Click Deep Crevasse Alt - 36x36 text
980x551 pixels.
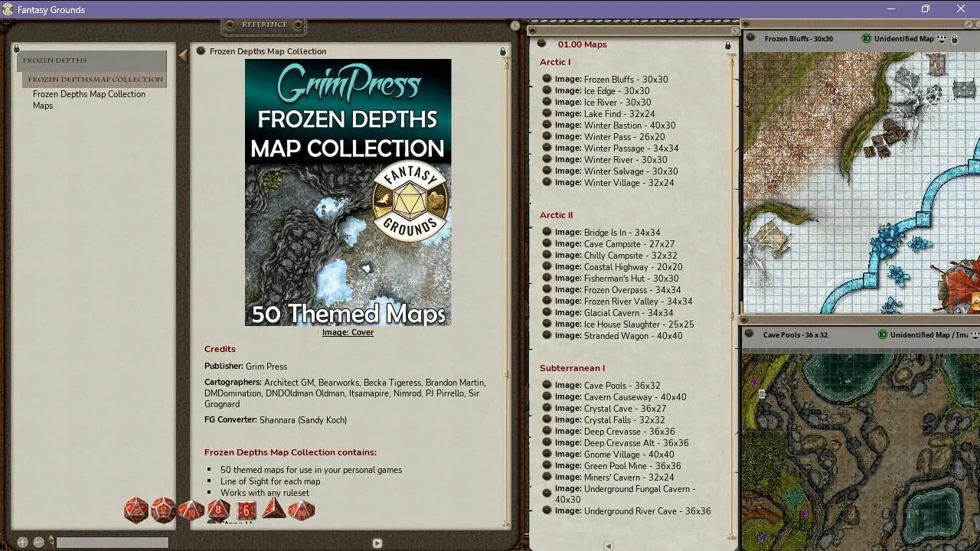click(636, 443)
